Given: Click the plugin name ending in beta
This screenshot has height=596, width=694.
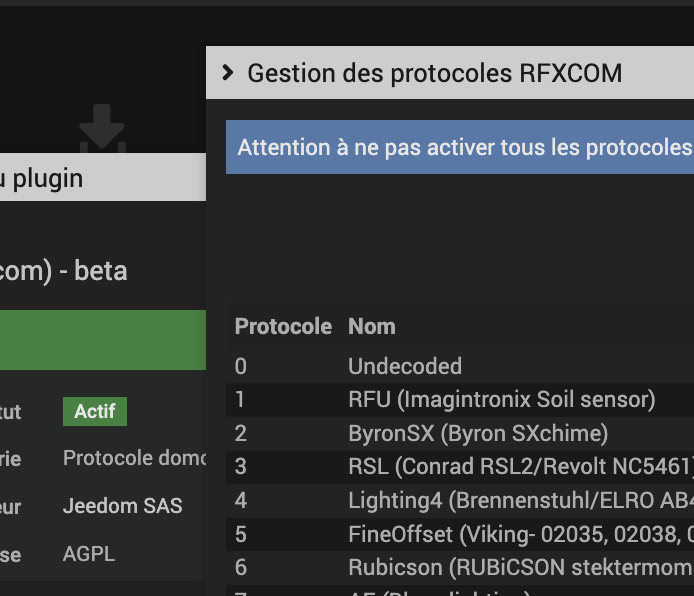Looking at the screenshot, I should click(x=64, y=270).
